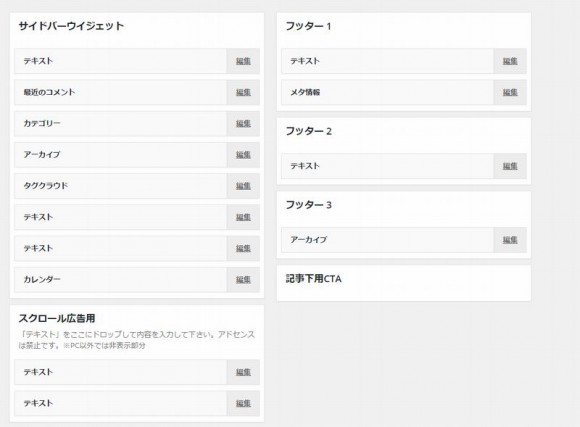Click 編集 for テキスト in フッター 2
Screen dimensions: 580x427
point(510,166)
